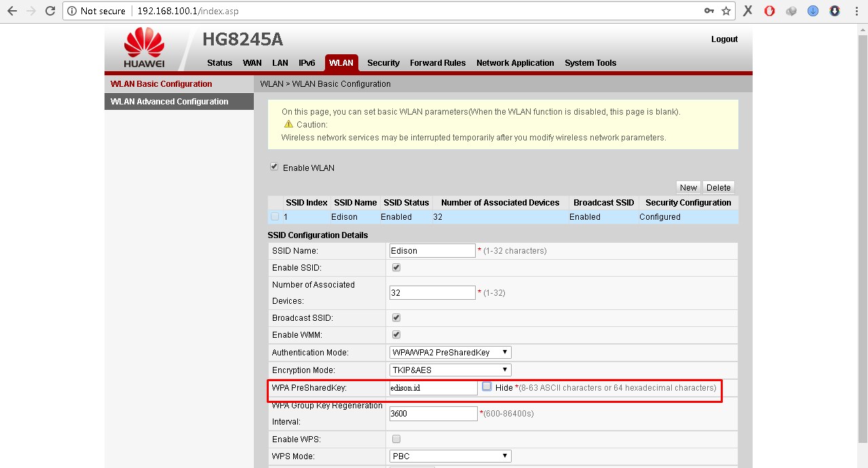Switch to the Security tab
This screenshot has width=868, height=468.
coord(383,63)
